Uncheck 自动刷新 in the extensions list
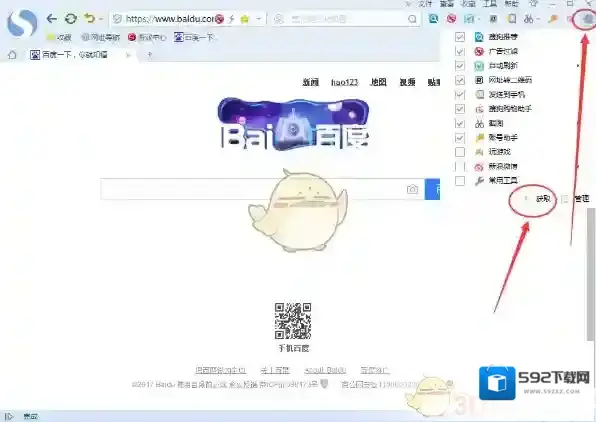The width and height of the screenshot is (596, 422). tap(460, 66)
